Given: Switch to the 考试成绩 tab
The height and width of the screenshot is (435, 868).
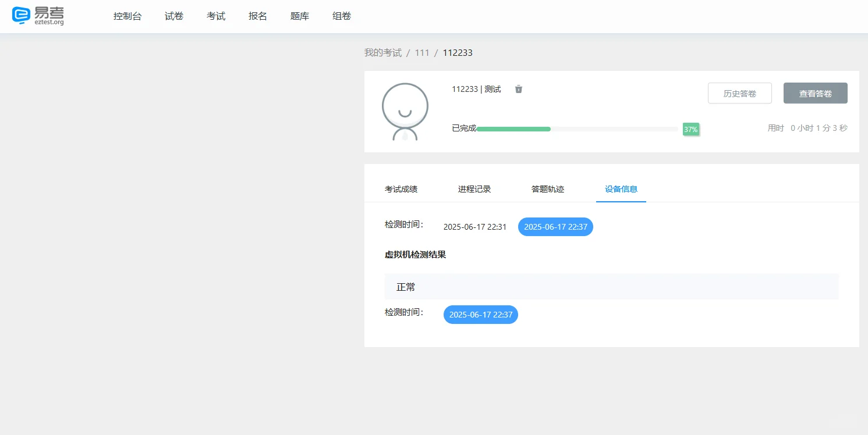Looking at the screenshot, I should coord(401,188).
